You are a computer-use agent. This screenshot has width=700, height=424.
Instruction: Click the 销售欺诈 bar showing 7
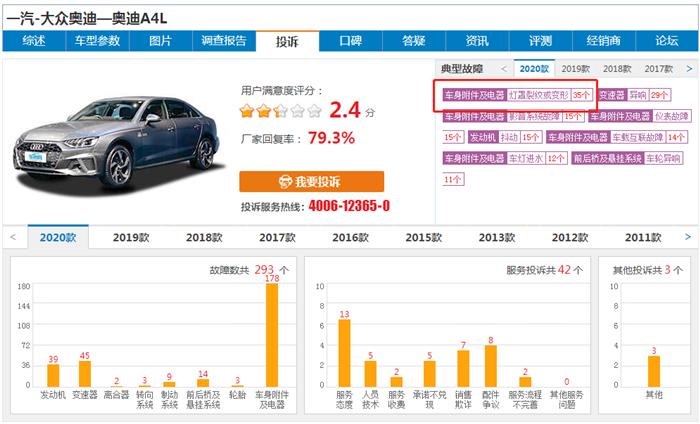click(x=463, y=369)
